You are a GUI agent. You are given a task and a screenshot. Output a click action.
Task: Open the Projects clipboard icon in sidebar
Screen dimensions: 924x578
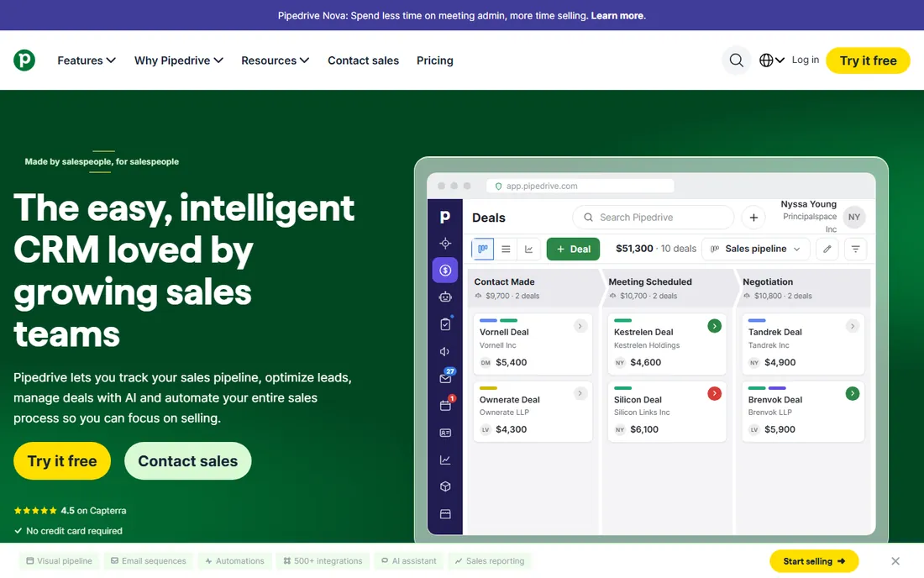point(445,324)
